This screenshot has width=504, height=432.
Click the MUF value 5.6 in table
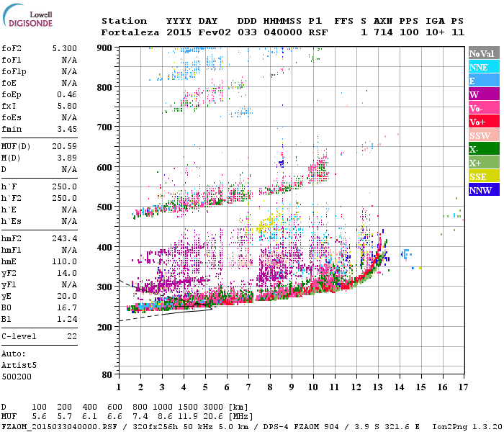[39, 417]
